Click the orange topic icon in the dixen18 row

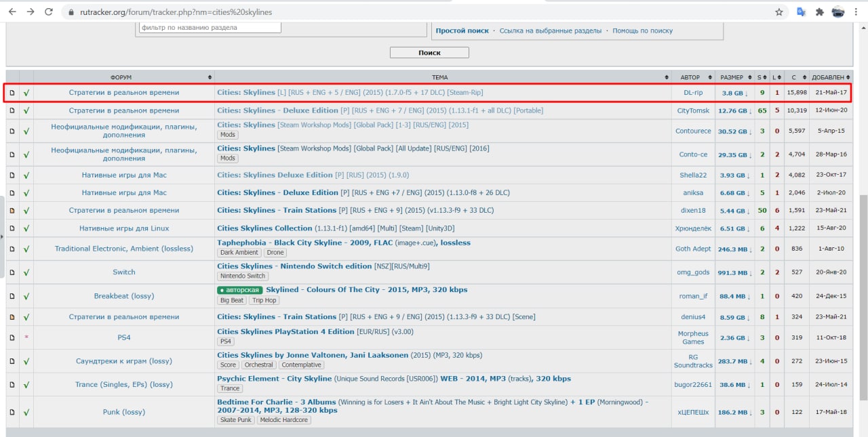click(12, 211)
